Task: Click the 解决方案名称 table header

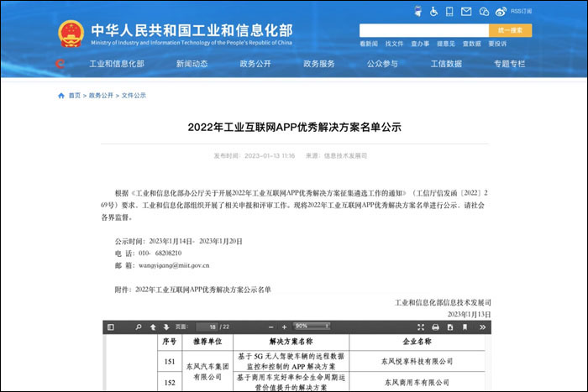Action: click(x=291, y=342)
